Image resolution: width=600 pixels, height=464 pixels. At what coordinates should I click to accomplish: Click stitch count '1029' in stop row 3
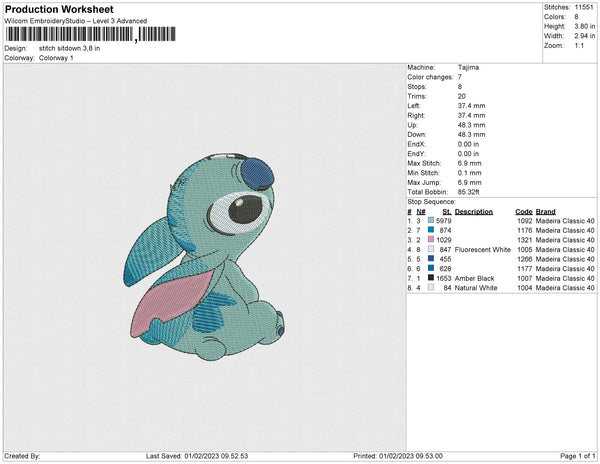[443, 240]
